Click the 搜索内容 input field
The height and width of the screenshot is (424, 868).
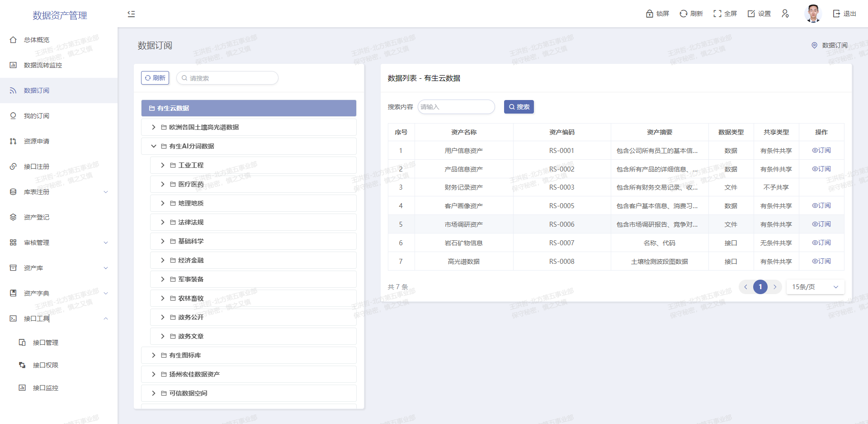tap(456, 107)
